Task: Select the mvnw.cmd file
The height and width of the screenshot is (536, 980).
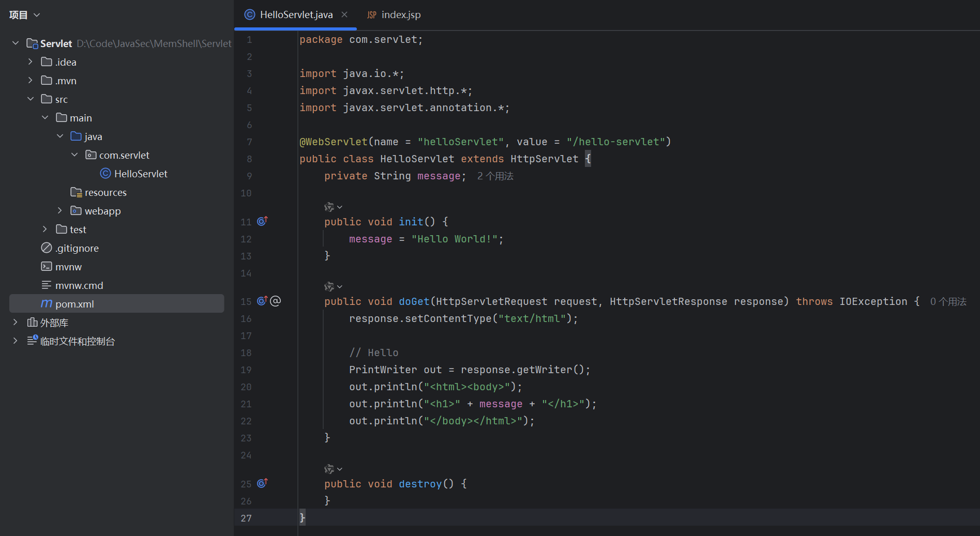Action: pyautogui.click(x=79, y=285)
